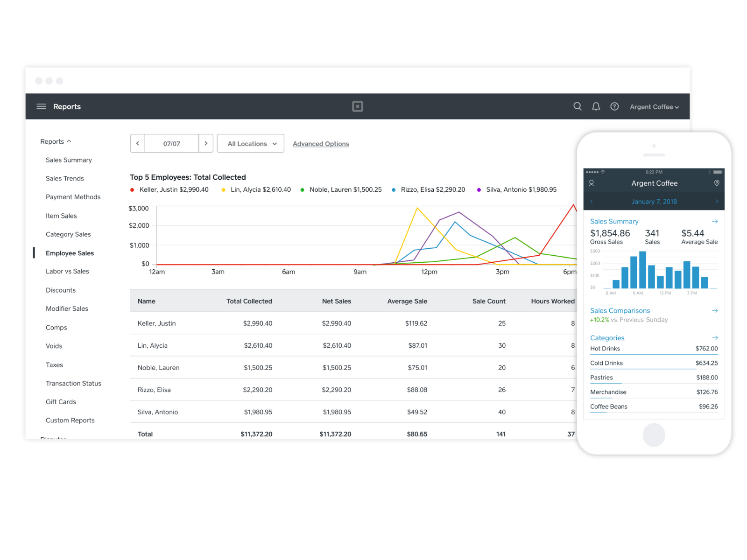Image resolution: width=747 pixels, height=560 pixels.
Task: Tap previous day arrow on phone
Action: (592, 202)
